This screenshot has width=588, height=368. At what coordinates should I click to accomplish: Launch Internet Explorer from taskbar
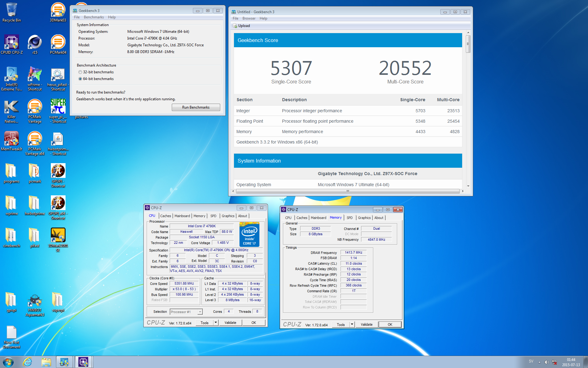point(28,362)
